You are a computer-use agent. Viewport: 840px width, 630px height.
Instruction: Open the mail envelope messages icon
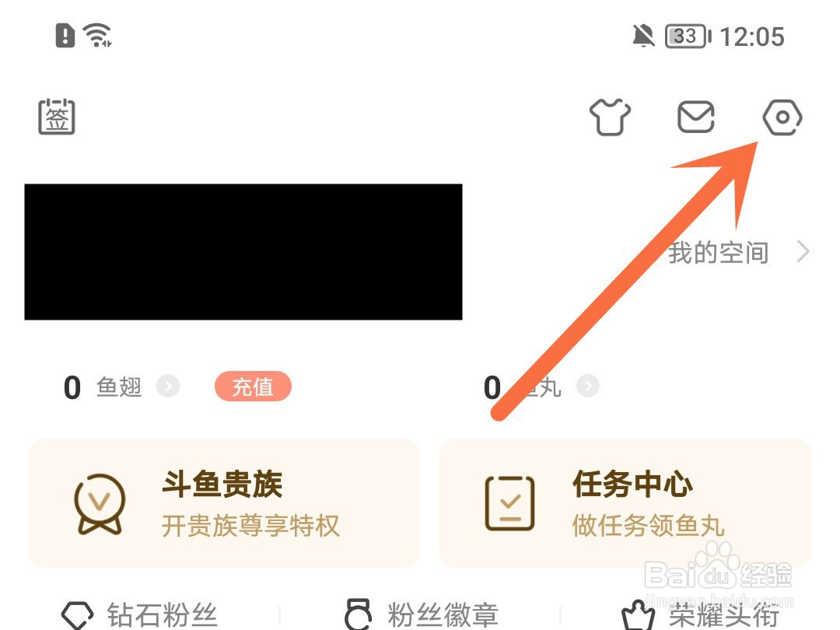(696, 116)
